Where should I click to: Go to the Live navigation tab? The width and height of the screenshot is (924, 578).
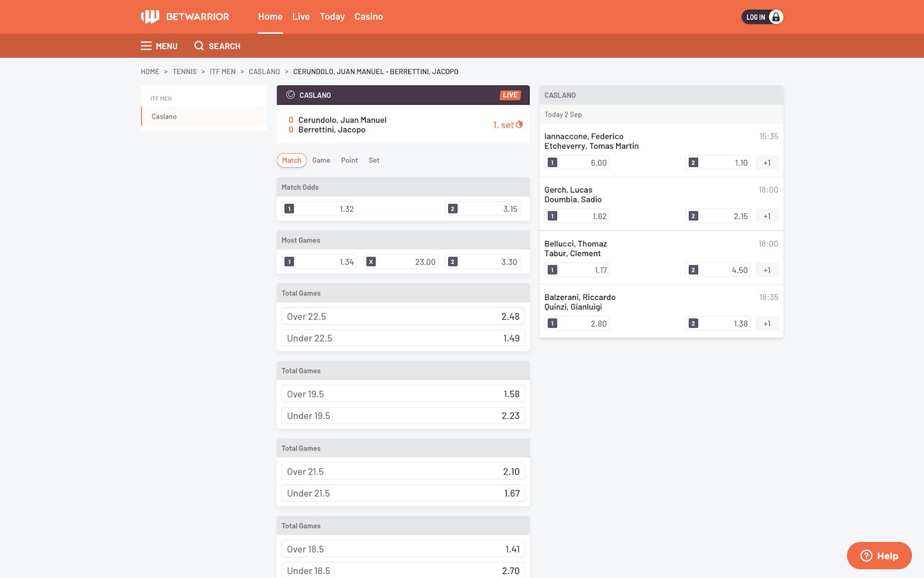pyautogui.click(x=301, y=17)
